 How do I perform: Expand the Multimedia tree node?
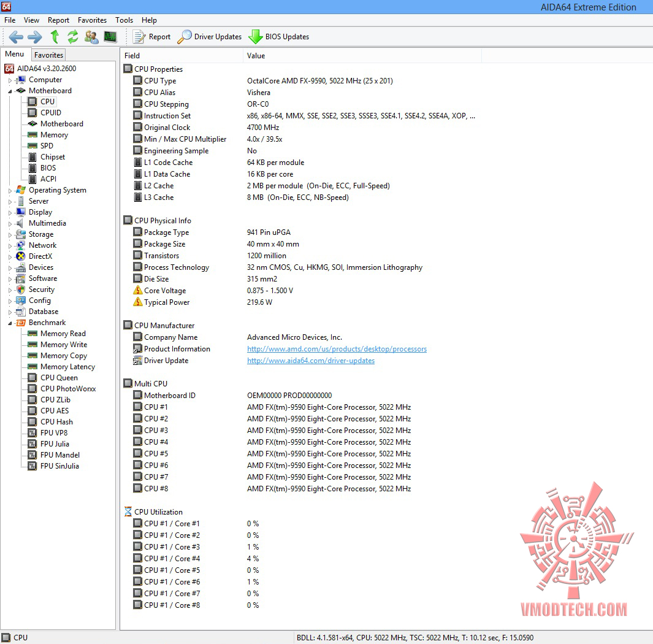tap(10, 223)
